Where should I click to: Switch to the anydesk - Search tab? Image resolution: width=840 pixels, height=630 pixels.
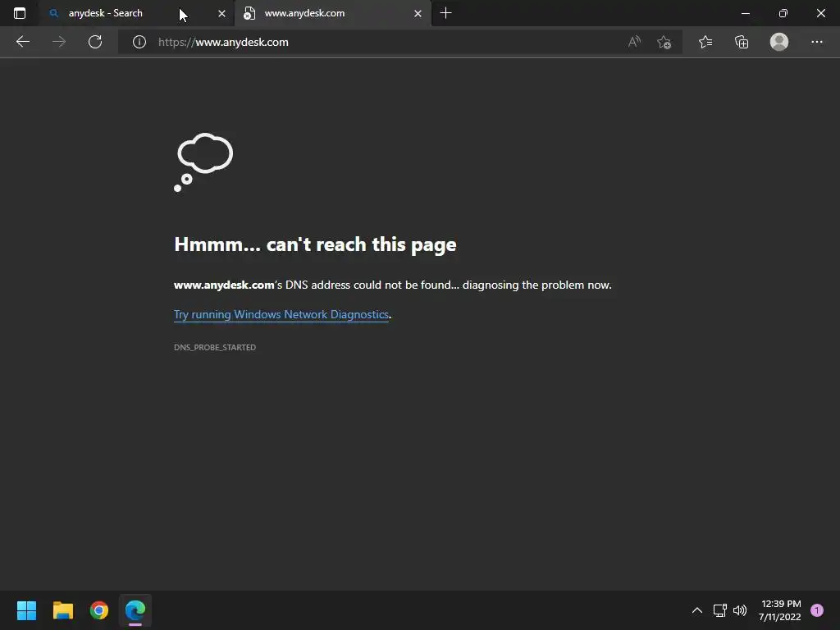pyautogui.click(x=136, y=13)
